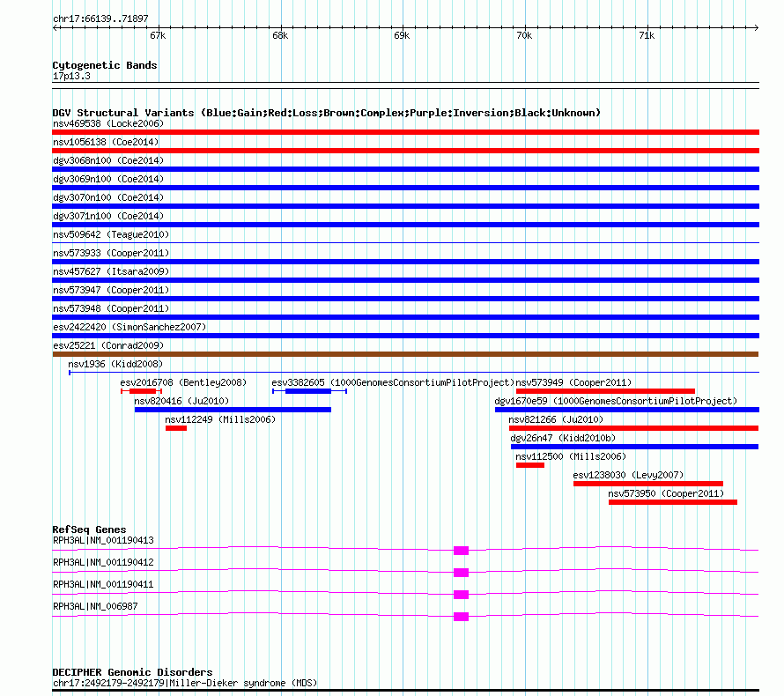Open variant nsv573948 (Cooper2011) label
Screen dimensions: 784x696
pyautogui.click(x=111, y=308)
